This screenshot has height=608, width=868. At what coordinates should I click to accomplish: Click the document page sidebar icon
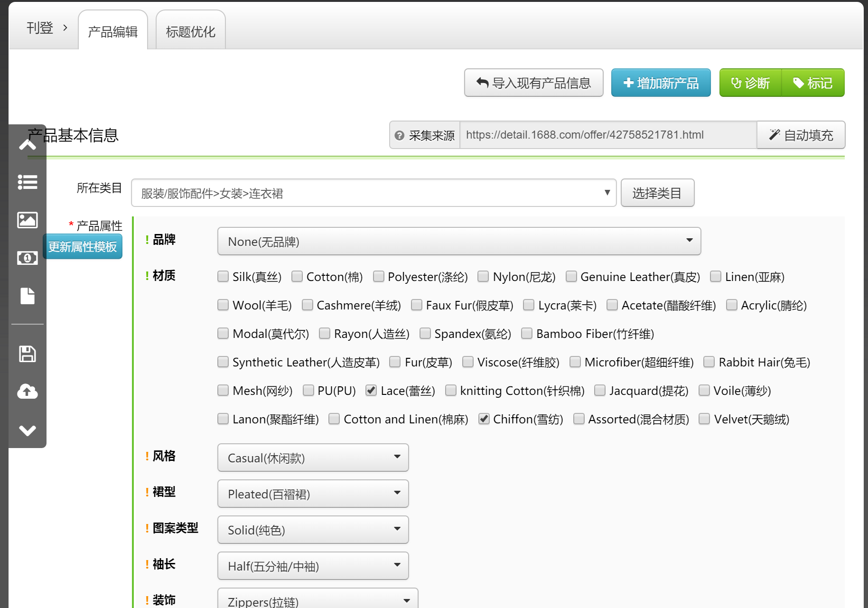[x=28, y=296]
